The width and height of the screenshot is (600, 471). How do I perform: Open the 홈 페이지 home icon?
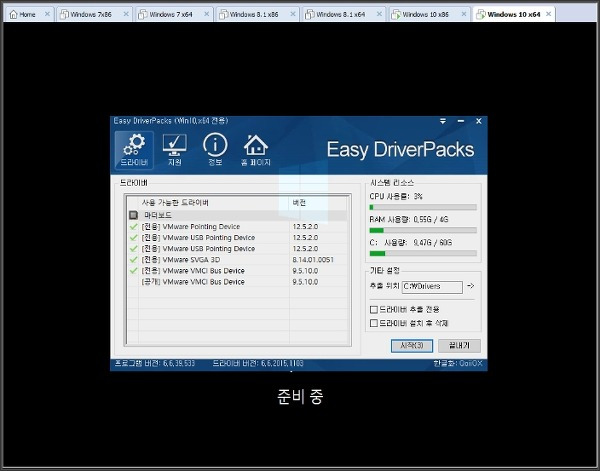coord(256,150)
